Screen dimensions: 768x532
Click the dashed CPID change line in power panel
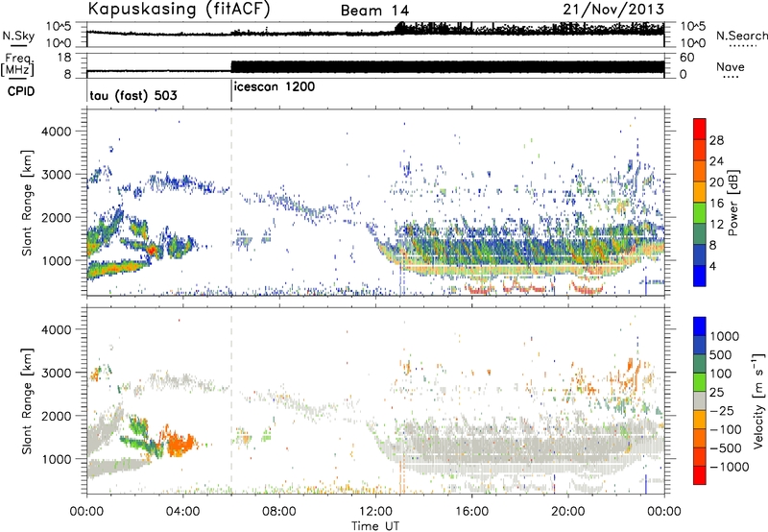[x=231, y=202]
